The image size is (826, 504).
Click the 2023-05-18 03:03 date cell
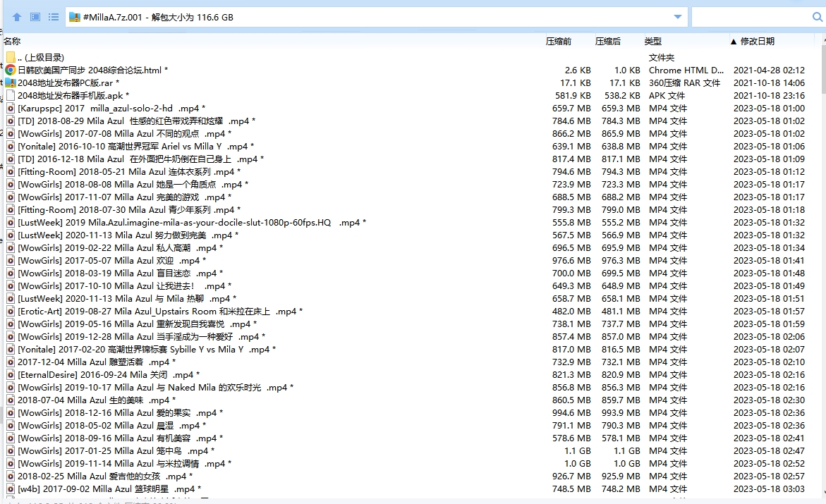click(769, 488)
